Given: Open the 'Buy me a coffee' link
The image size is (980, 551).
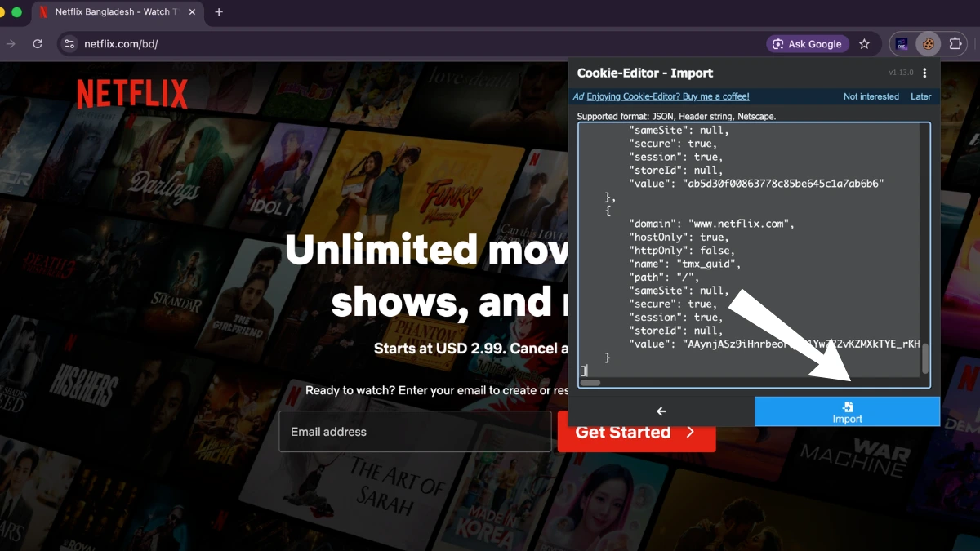Looking at the screenshot, I should click(x=667, y=96).
